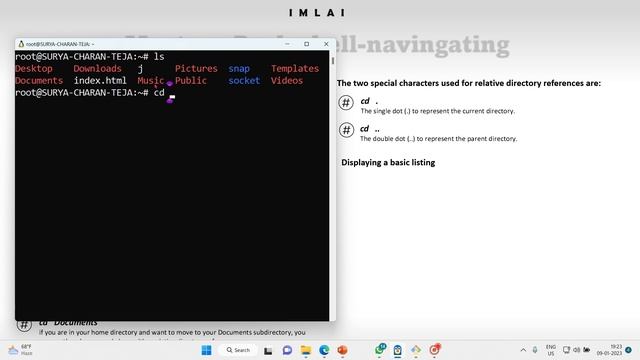Image resolution: width=640 pixels, height=360 pixels.
Task: Click 'Videos' in the terminal listing
Action: (287, 80)
